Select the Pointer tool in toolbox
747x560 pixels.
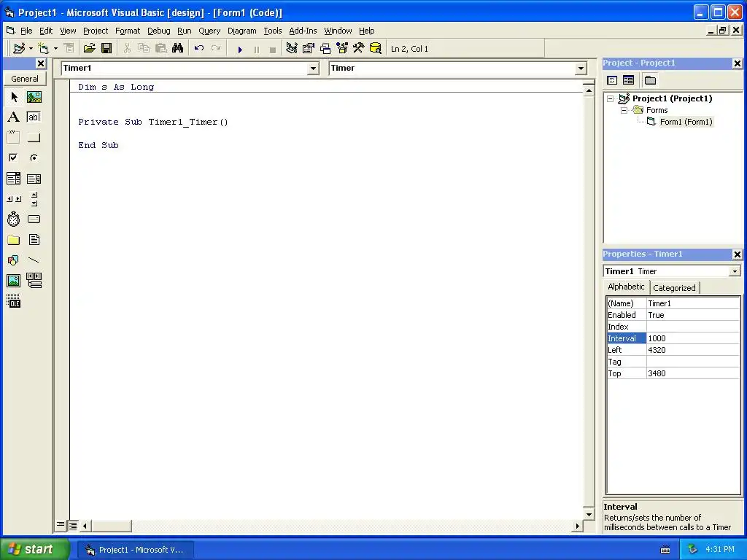click(x=14, y=97)
